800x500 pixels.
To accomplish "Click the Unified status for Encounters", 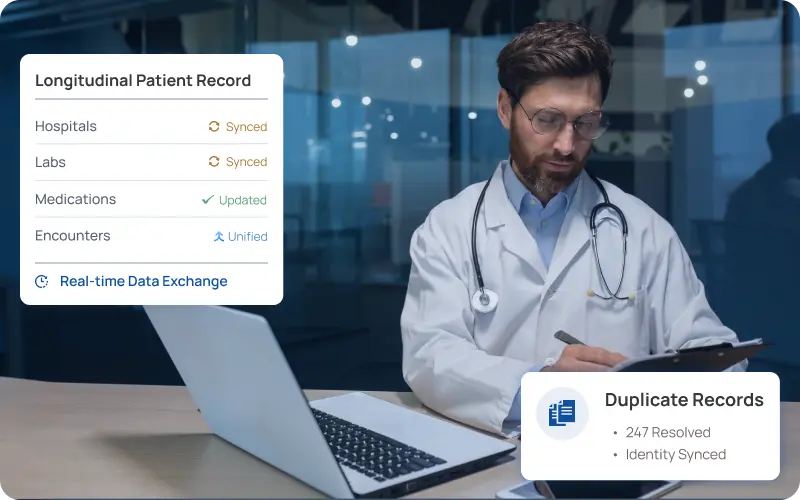I will (247, 236).
